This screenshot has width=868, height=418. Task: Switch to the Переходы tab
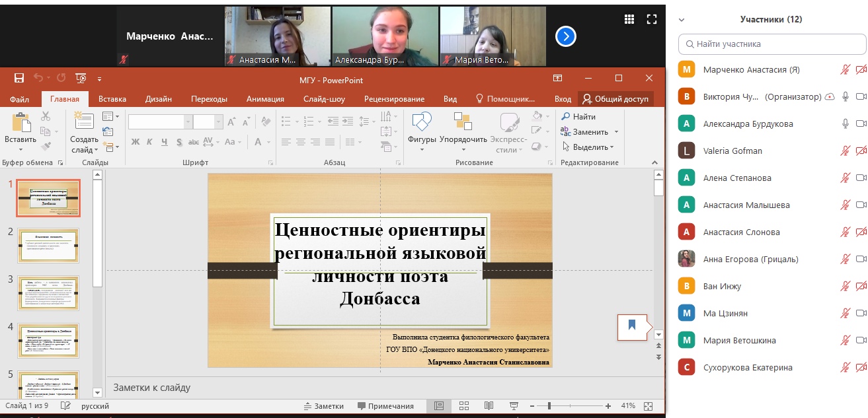[210, 99]
